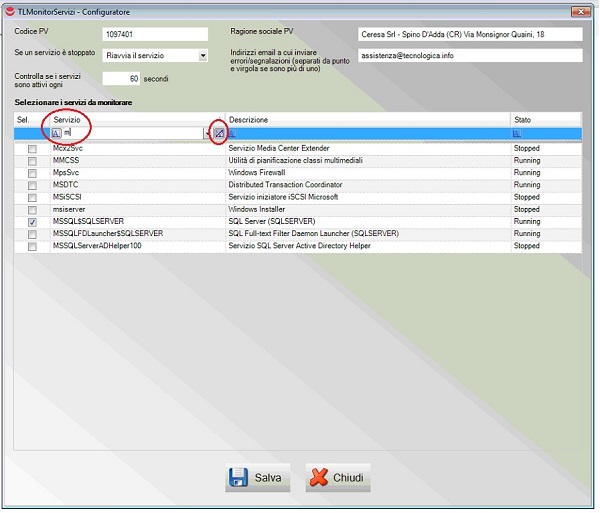The image size is (600, 513).
Task: Uncheck the MSSQL$SQLSERVER service checkbox
Action: 32,222
